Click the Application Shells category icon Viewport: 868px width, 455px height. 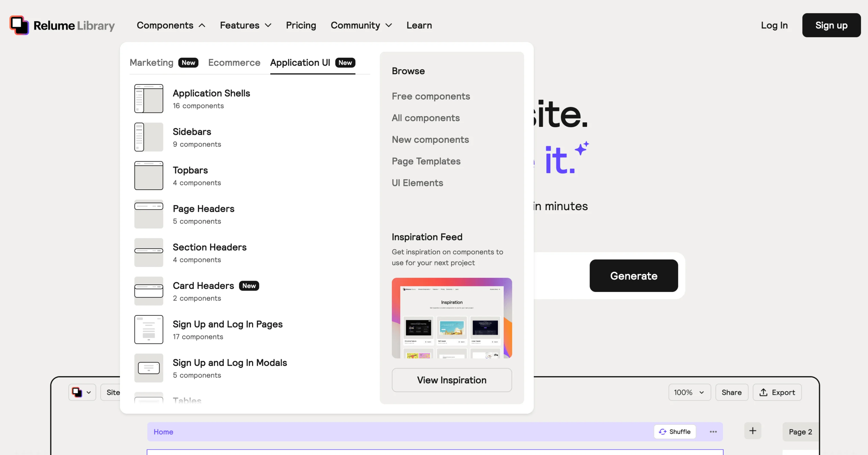tap(149, 98)
